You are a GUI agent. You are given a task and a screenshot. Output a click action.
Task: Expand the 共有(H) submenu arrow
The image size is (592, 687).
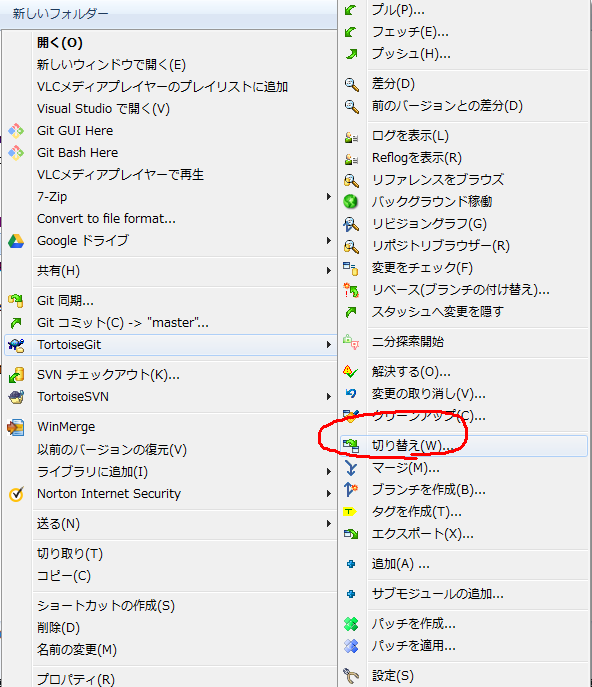pyautogui.click(x=328, y=271)
